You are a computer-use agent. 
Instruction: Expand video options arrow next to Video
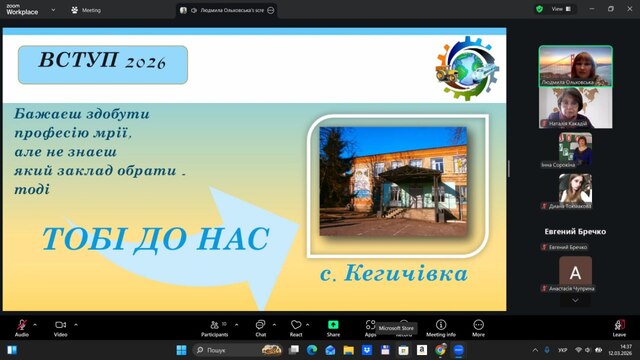pos(76,325)
